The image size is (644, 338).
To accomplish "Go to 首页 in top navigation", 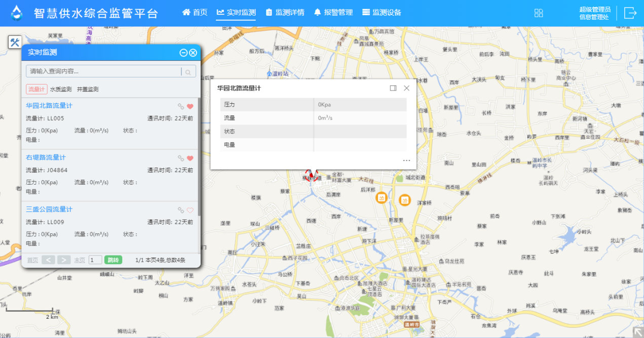I will pyautogui.click(x=195, y=13).
